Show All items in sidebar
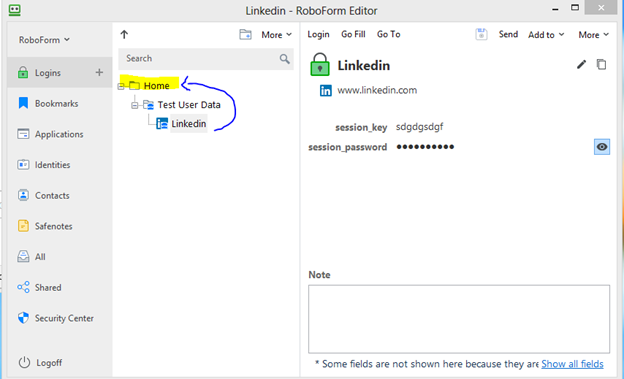Image resolution: width=624 pixels, height=379 pixels. 40,257
